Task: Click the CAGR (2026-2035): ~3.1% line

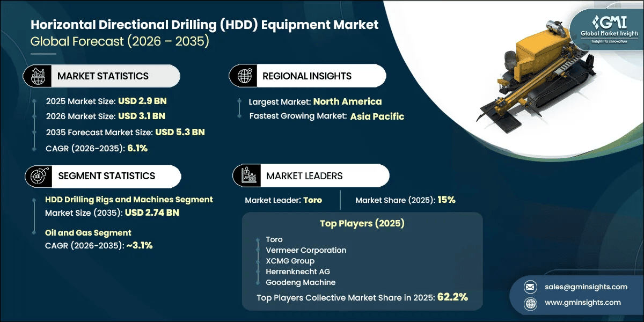Action: coord(99,246)
